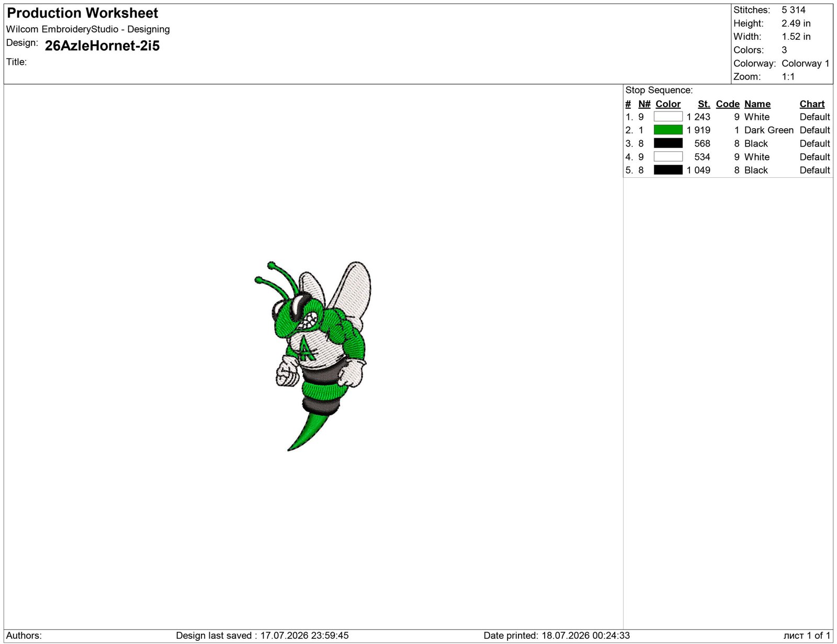The height and width of the screenshot is (644, 837).
Task: Click the Dark Green color swatch
Action: point(668,130)
